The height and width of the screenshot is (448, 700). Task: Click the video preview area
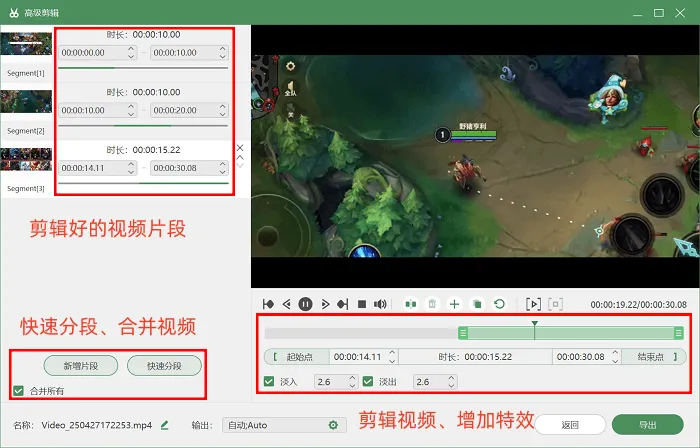(475, 156)
